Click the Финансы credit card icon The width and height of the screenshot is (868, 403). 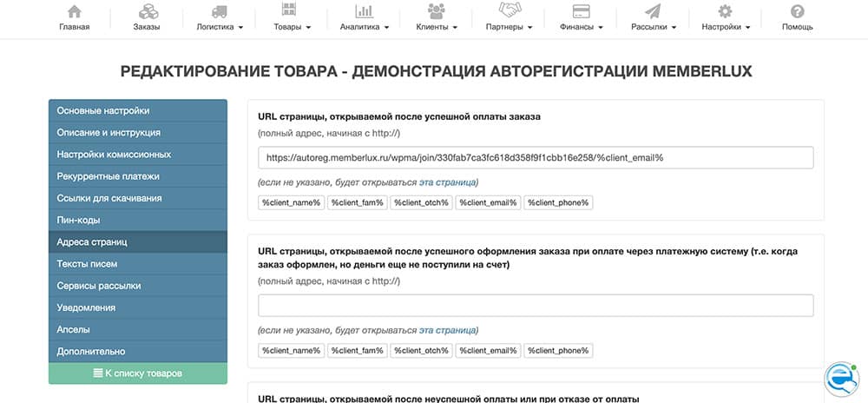(x=582, y=11)
